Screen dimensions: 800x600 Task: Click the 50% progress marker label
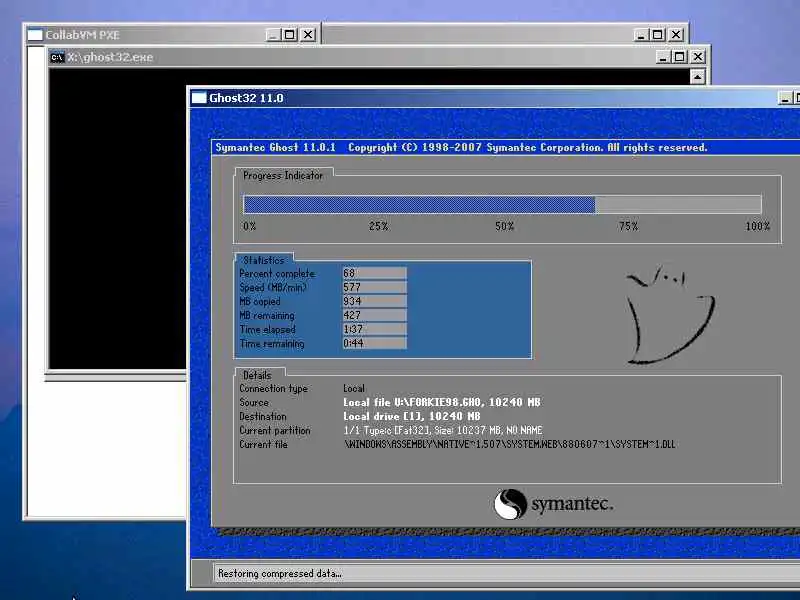click(x=504, y=226)
